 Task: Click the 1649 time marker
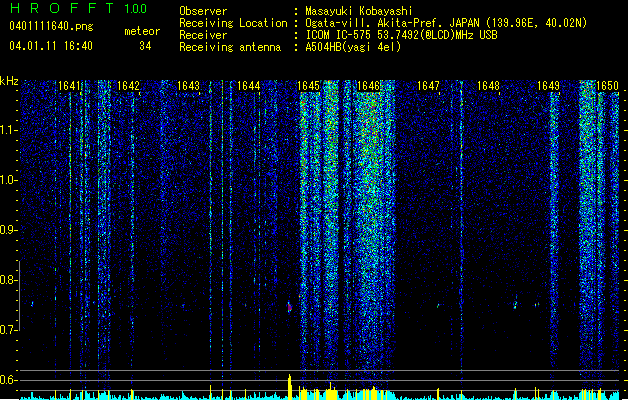pos(548,86)
